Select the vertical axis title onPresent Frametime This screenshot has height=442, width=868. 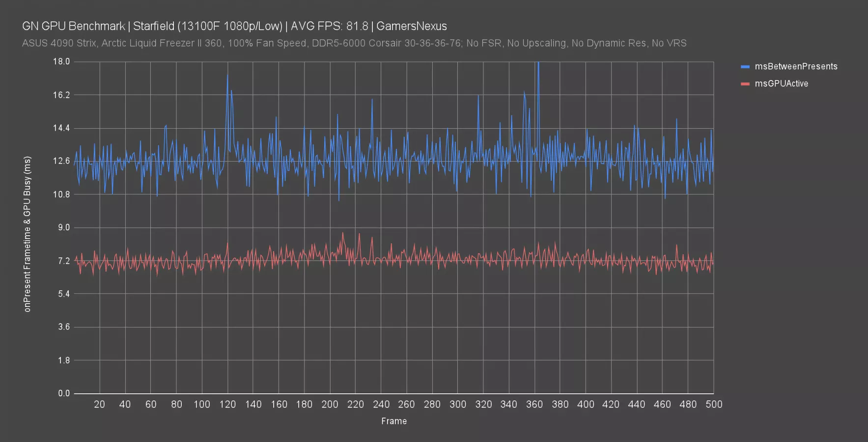click(x=28, y=234)
